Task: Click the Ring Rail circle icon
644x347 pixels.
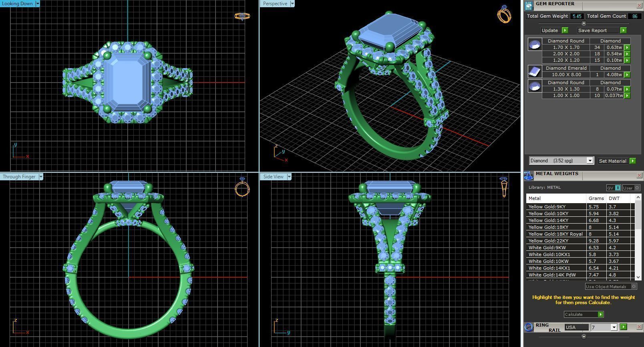Action: point(529,327)
